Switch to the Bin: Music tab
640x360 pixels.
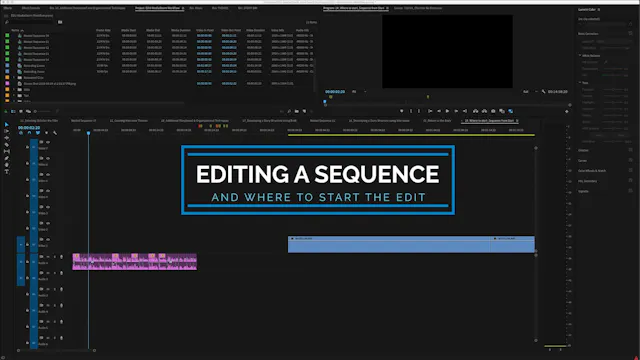tap(196, 8)
